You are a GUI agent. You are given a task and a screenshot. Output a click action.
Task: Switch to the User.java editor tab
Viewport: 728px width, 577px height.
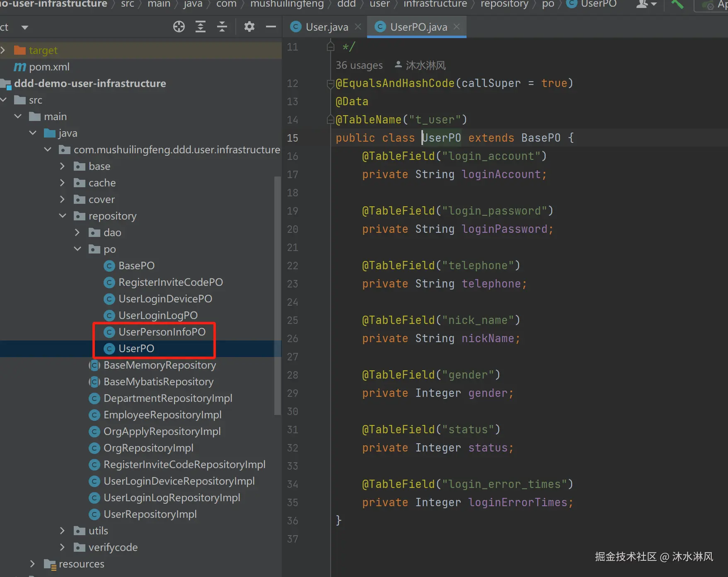coord(327,27)
